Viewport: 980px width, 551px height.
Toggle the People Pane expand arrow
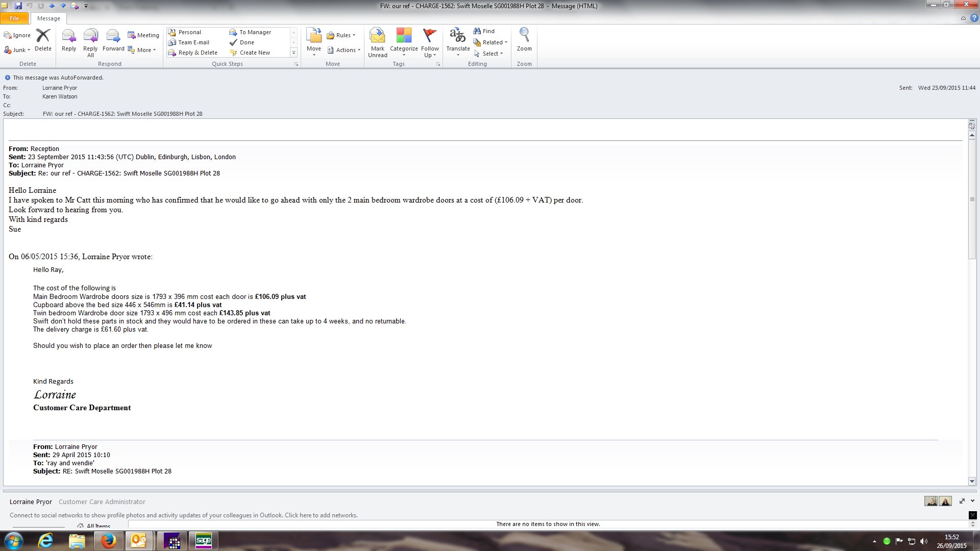(x=972, y=501)
